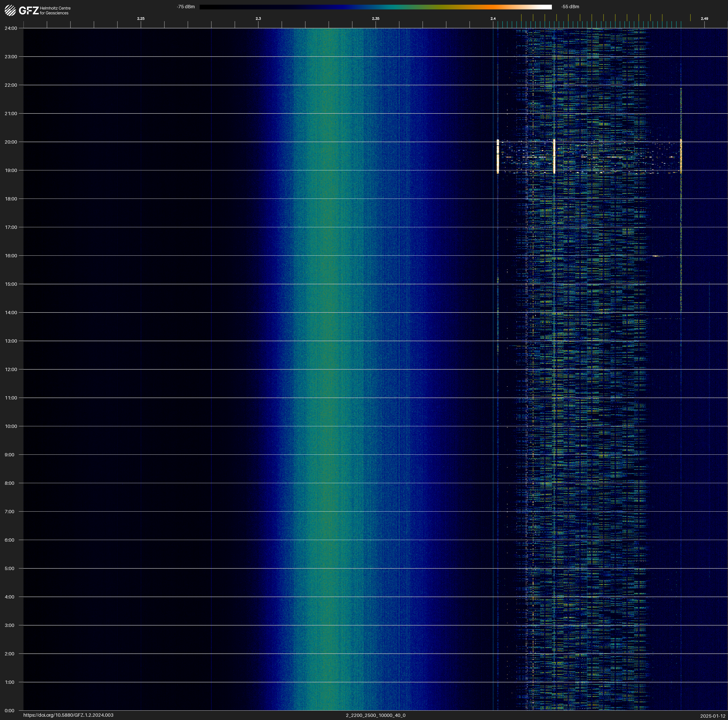The height and width of the screenshot is (720, 728).
Task: Click the 24:00 time axis label
Action: coord(11,28)
